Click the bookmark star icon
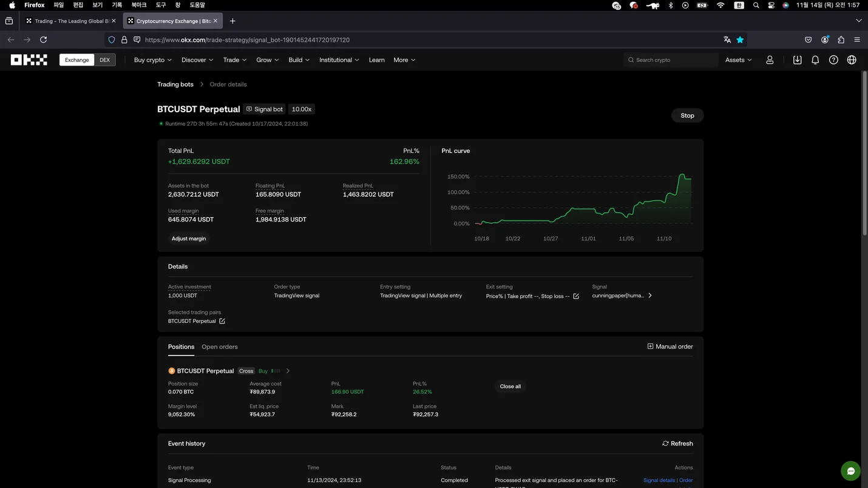This screenshot has height=488, width=868. [740, 39]
